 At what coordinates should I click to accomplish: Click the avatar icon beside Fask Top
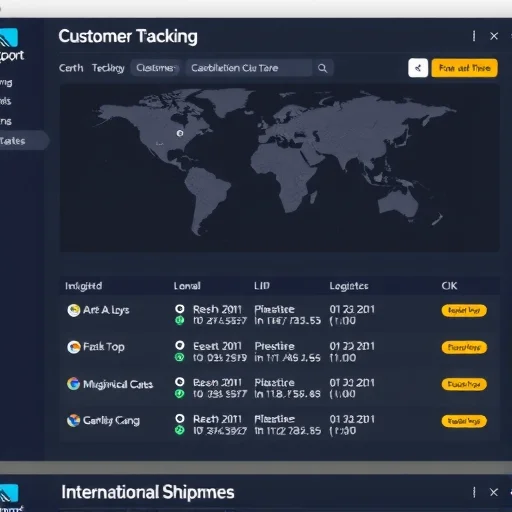(74, 347)
